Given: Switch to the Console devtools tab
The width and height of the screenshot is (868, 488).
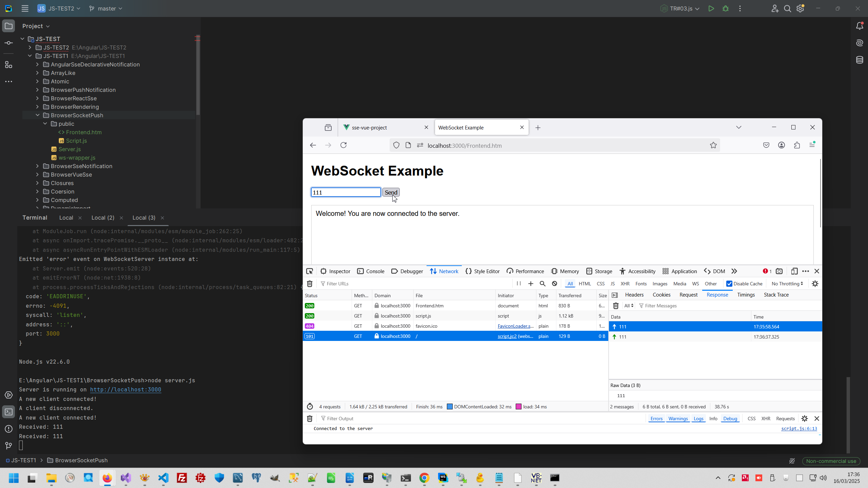Looking at the screenshot, I should (x=371, y=271).
